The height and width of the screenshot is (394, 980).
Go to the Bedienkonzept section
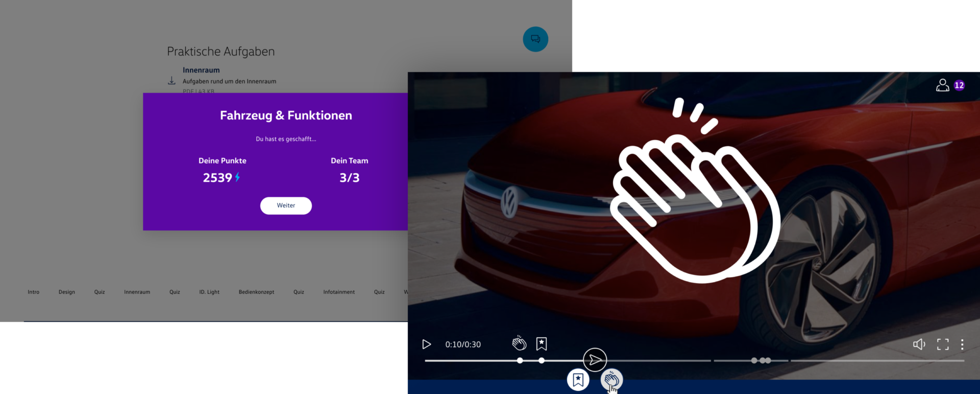(256, 292)
